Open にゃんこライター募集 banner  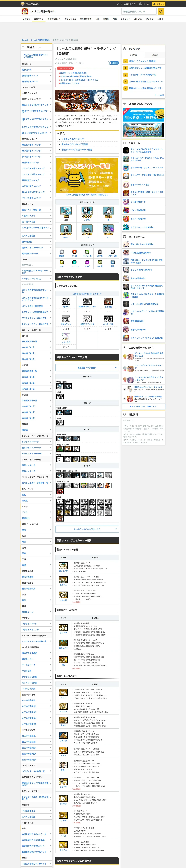tap(87, 176)
